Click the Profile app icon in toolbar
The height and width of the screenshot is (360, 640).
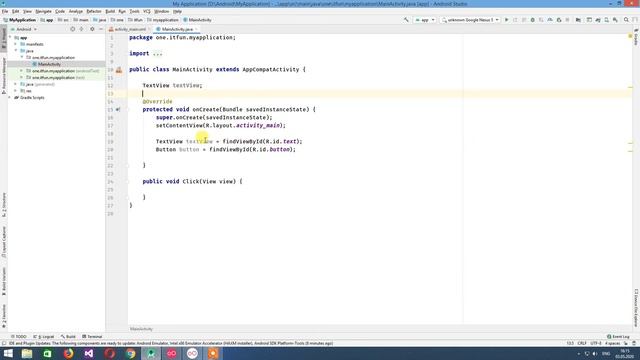550,20
